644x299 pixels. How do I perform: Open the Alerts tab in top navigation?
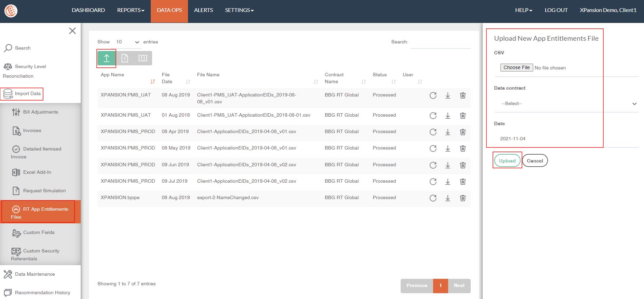point(203,10)
